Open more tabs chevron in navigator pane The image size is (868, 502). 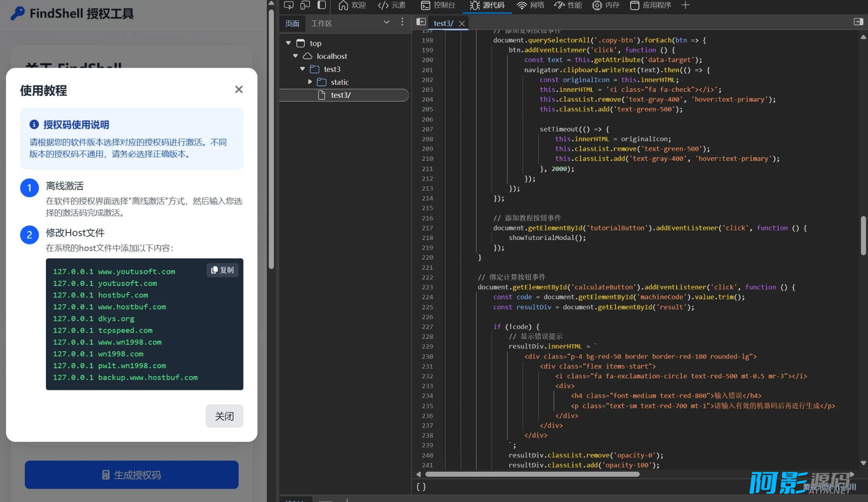click(386, 22)
